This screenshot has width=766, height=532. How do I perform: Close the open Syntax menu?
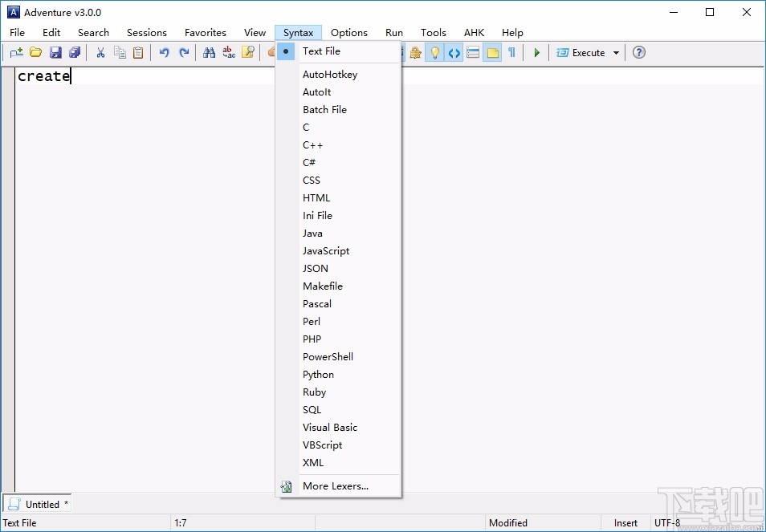(x=298, y=33)
